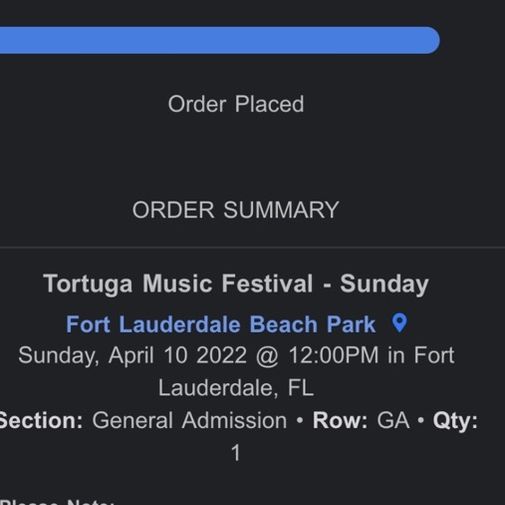Select the General Admission section value
The width and height of the screenshot is (505, 505).
[189, 420]
